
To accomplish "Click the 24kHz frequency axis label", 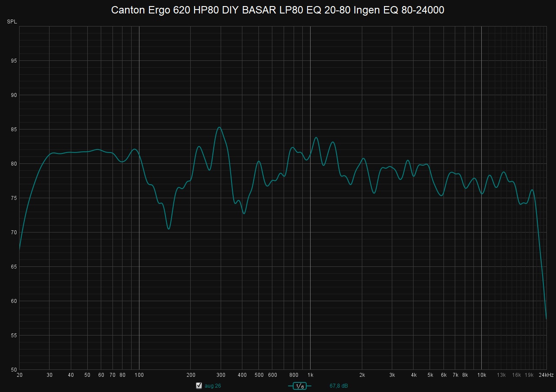I will coord(546,375).
